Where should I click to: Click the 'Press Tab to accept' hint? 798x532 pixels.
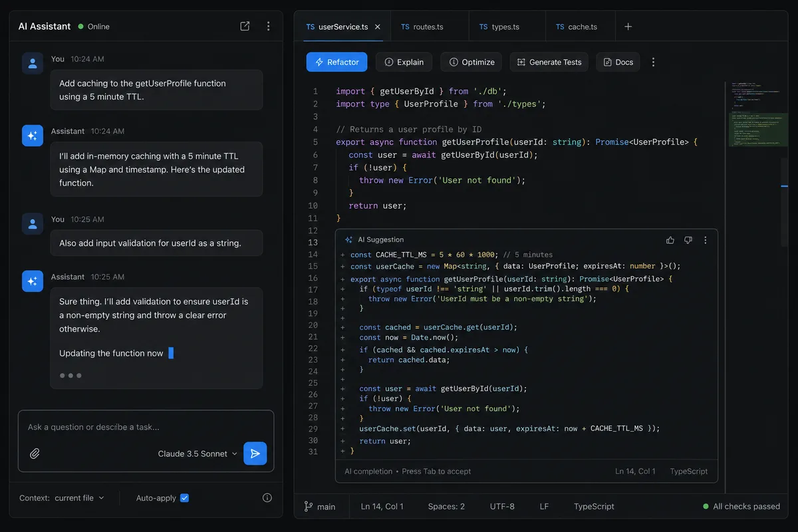tap(436, 471)
